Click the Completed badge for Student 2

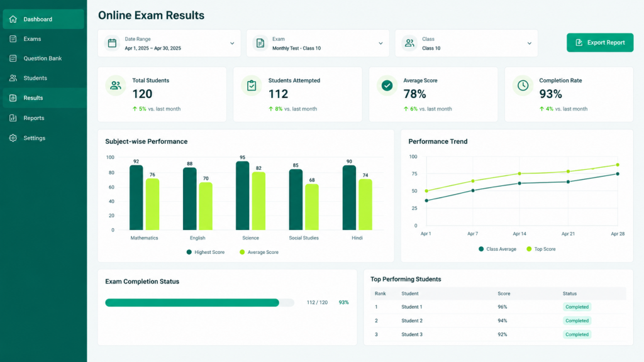(577, 321)
